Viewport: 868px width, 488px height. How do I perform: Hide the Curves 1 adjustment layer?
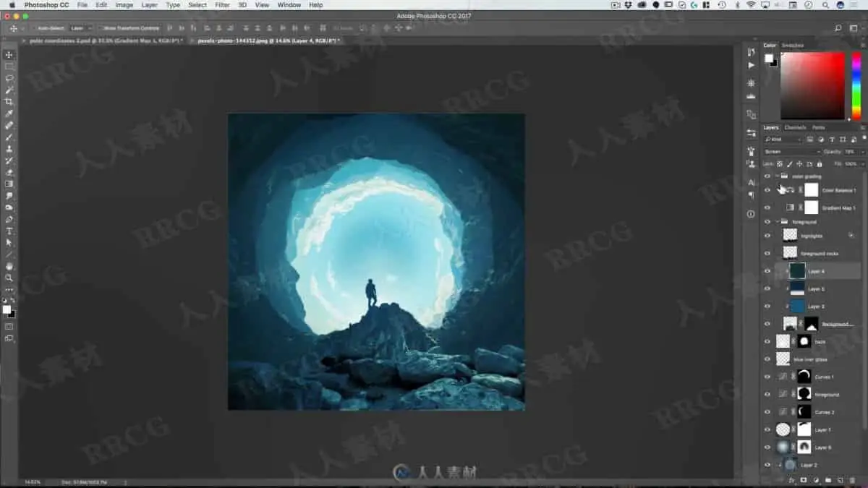(x=767, y=377)
